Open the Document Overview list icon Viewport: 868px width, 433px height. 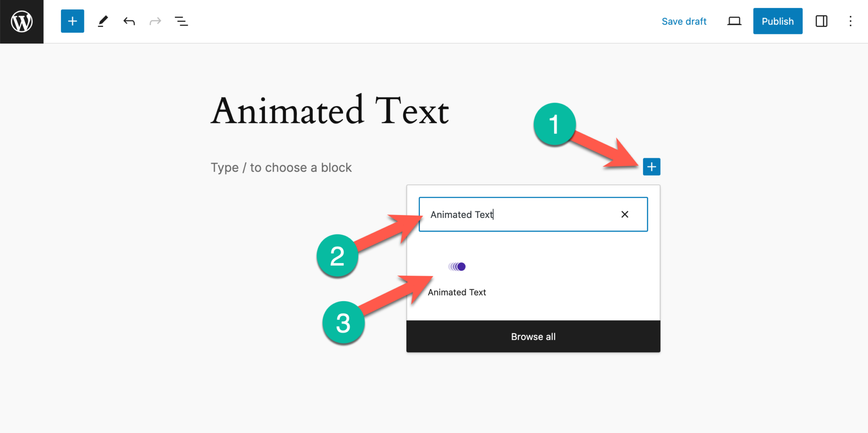pos(181,21)
